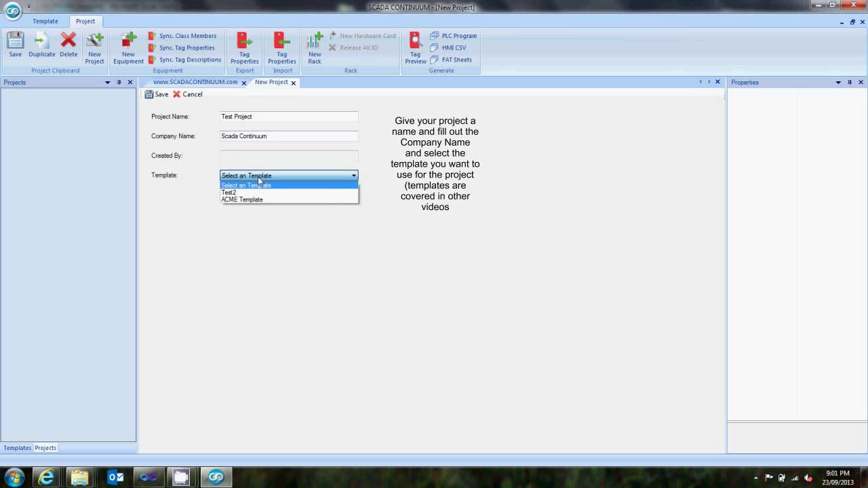Show hidden system tray icons

[x=756, y=478]
